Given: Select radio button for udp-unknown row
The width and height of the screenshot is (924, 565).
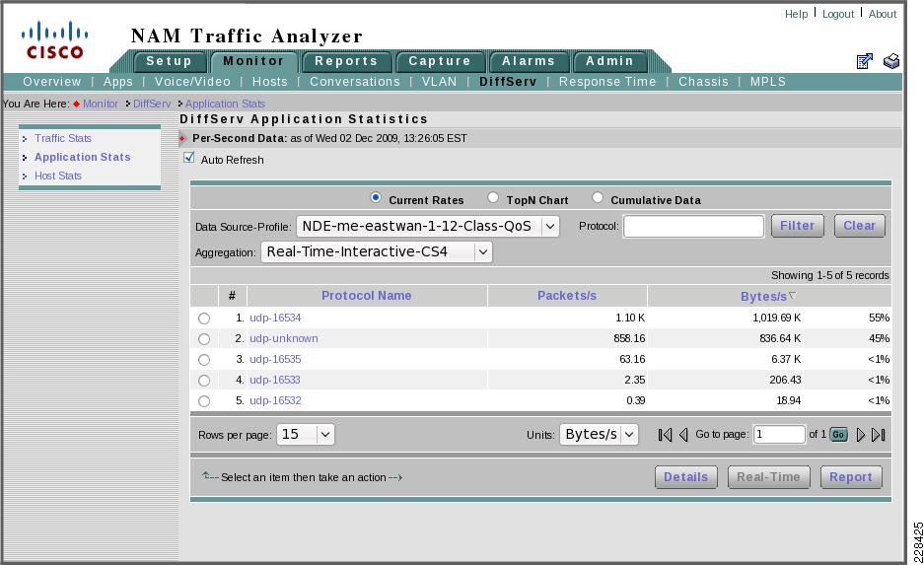Looking at the screenshot, I should click(204, 339).
